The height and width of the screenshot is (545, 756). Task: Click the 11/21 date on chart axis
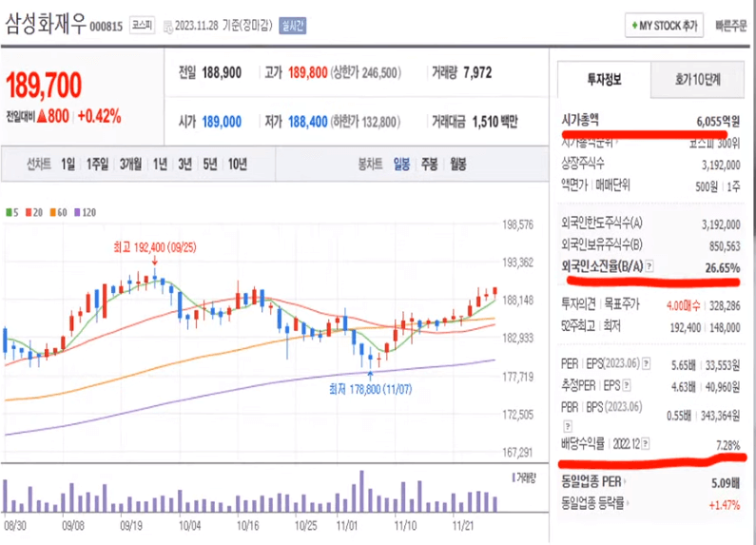463,525
